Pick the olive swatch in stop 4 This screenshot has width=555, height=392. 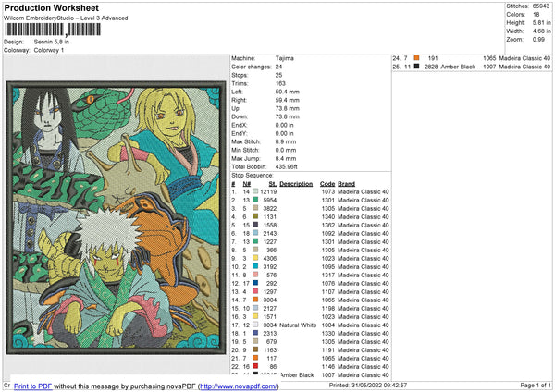coord(255,216)
